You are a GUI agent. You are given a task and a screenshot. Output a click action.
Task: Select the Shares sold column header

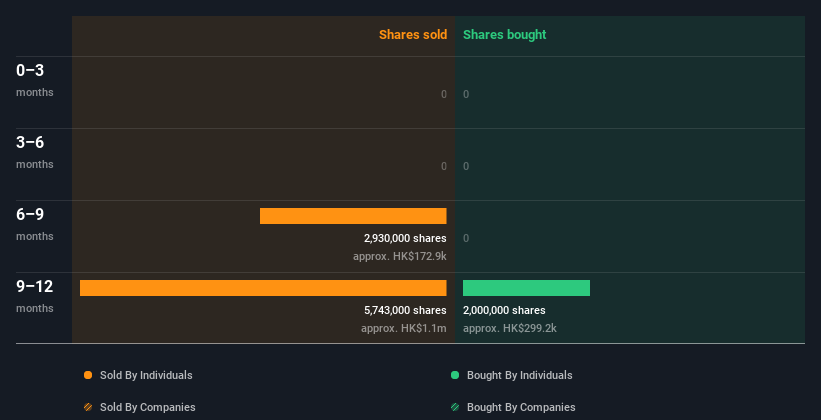tap(413, 35)
